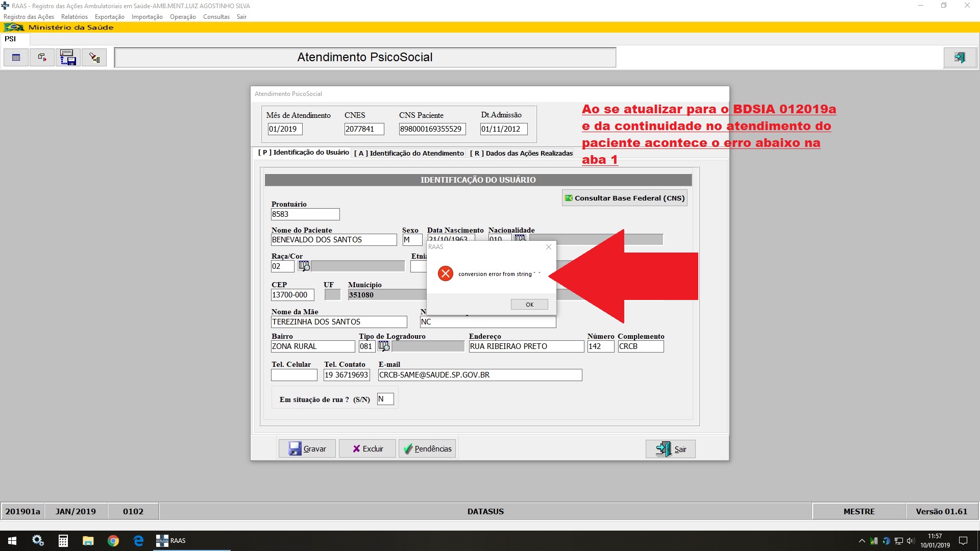
Task: Switch to Dados das Ações Realizadas tab
Action: [521, 153]
